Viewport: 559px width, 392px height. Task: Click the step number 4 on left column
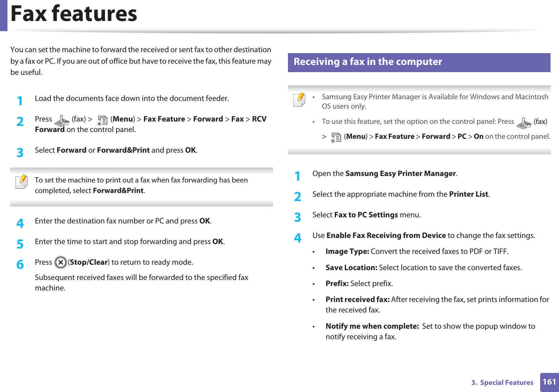coord(20,223)
